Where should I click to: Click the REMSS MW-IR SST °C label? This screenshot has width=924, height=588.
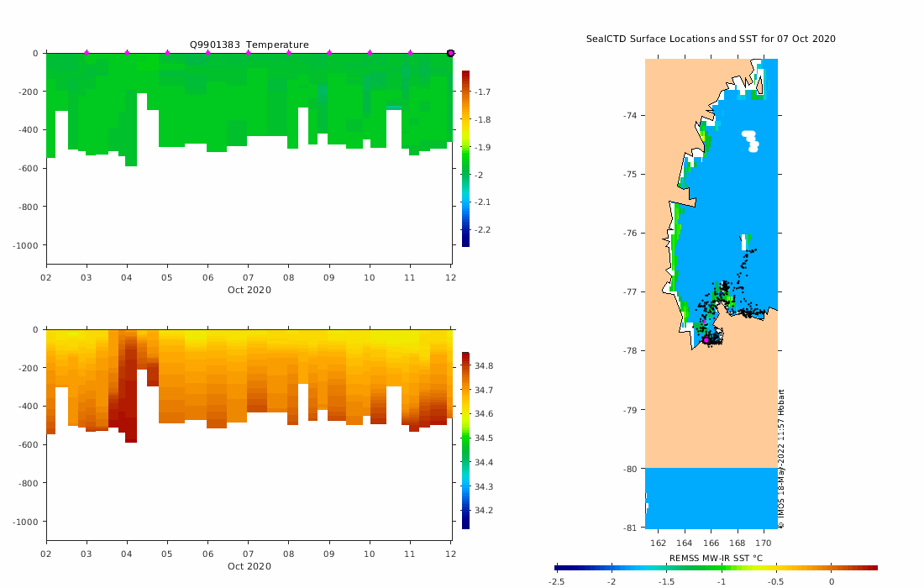[x=716, y=558]
